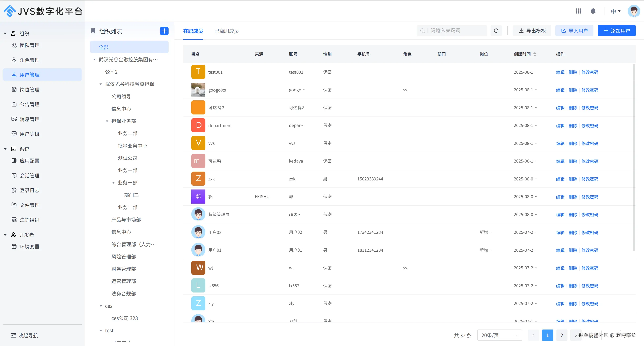Switch to the 已离职成员 tab
This screenshot has height=346, width=644.
pos(227,31)
